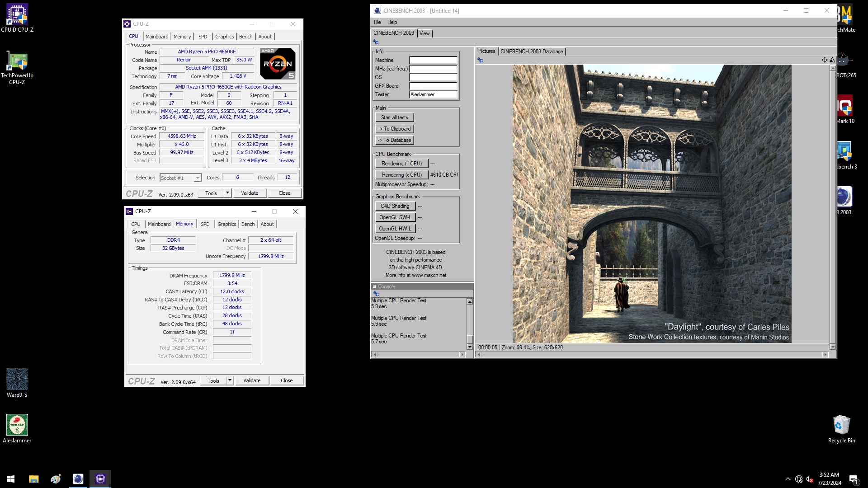The width and height of the screenshot is (868, 488).
Task: Click the Machine input field in CINEBENCH Info
Action: coord(433,60)
